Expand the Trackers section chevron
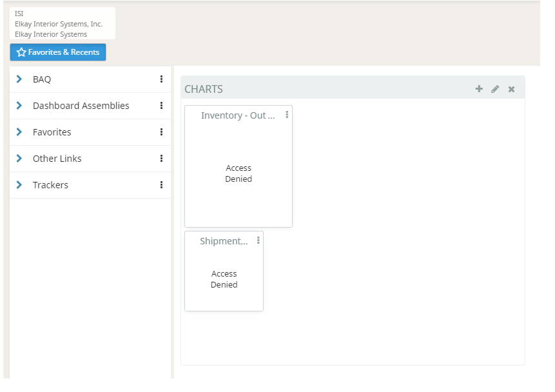This screenshot has width=555, height=392. point(19,185)
